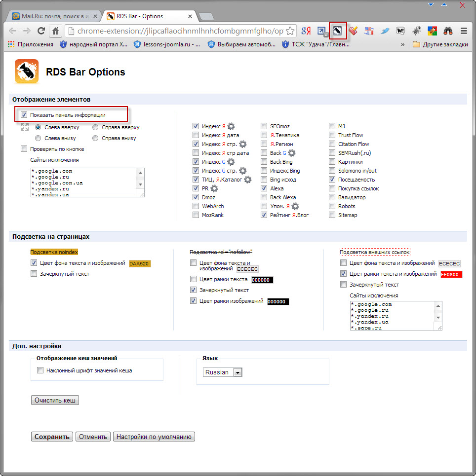Check the SEOmoz parameter
Image resolution: width=476 pixels, height=476 pixels.
[x=264, y=126]
